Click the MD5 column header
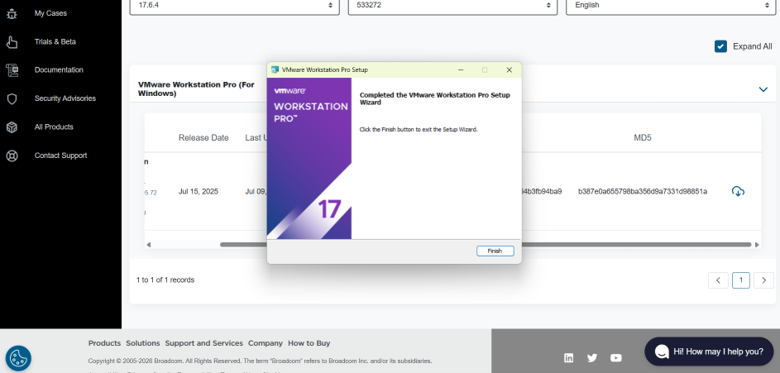This screenshot has height=373, width=780. click(642, 138)
